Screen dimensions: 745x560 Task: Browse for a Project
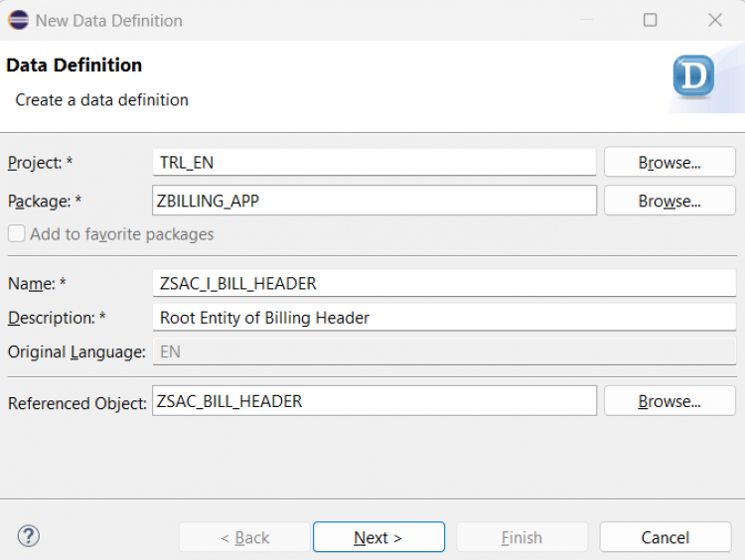(670, 162)
